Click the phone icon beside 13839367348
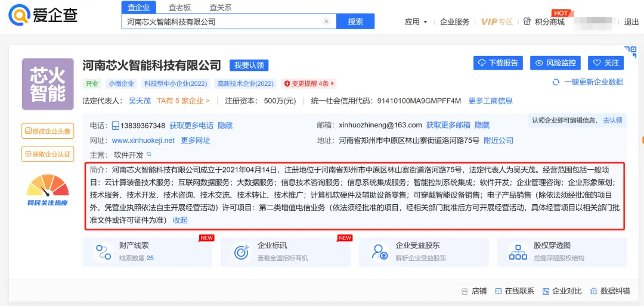Viewport: 644px width, 306px height. [116, 126]
